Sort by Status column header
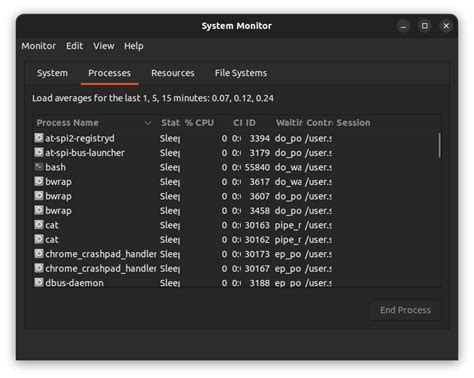Viewport: 474px width, 378px height. [x=170, y=123]
